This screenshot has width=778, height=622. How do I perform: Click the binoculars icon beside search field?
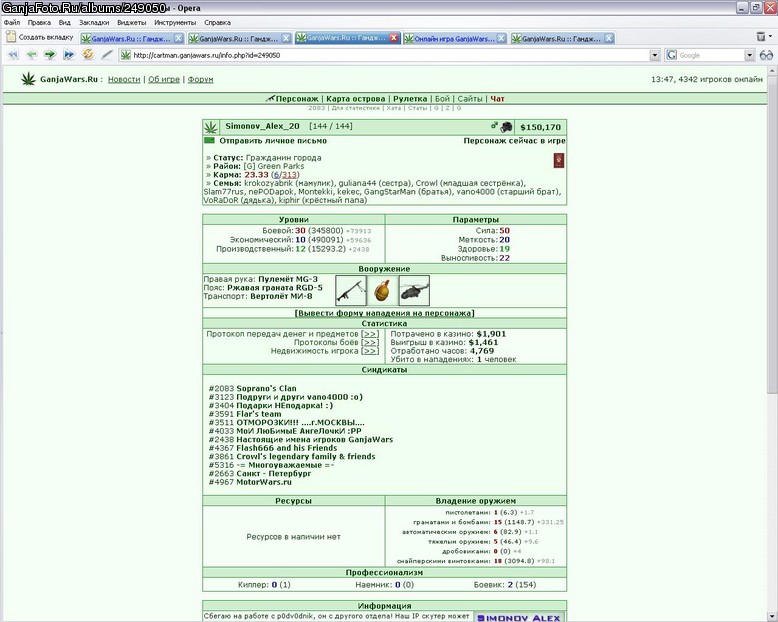[x=766, y=55]
